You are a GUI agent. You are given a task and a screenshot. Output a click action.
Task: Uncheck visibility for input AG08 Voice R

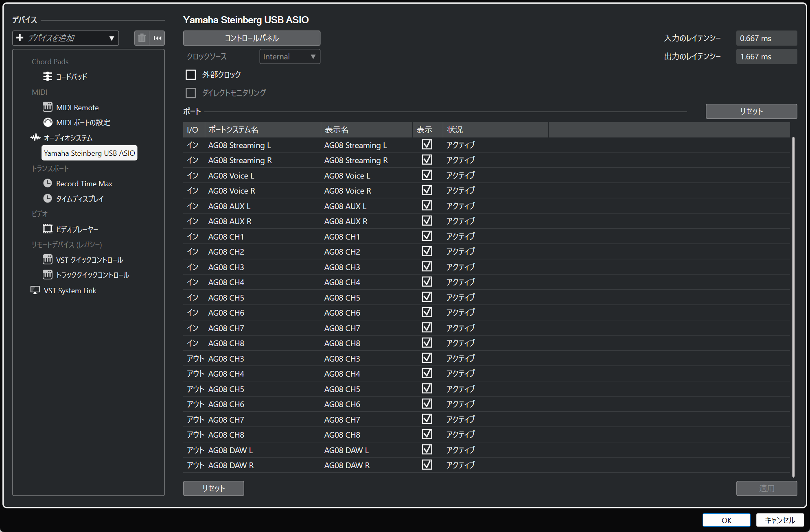point(427,190)
